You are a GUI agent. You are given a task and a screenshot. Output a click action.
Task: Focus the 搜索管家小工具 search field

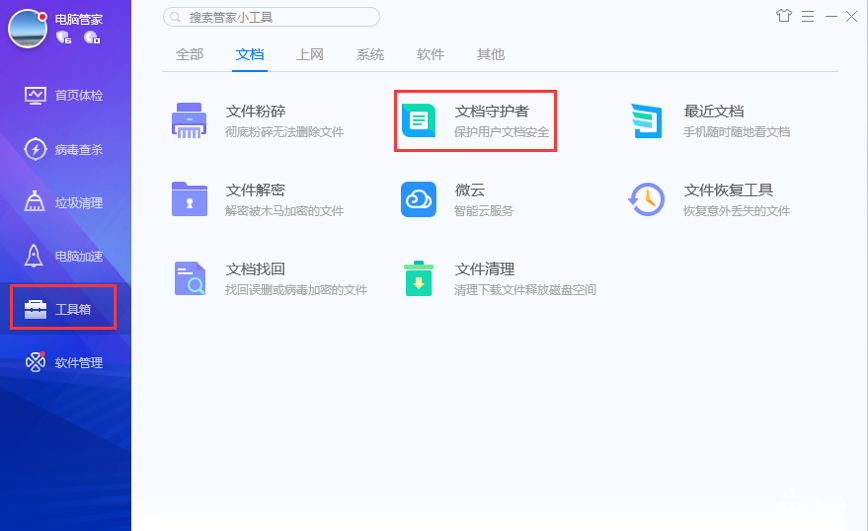coord(271,17)
